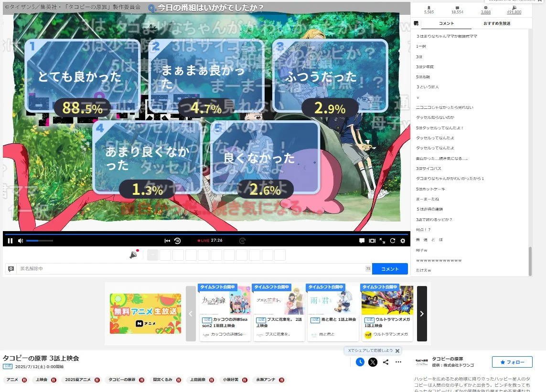Image resolution: width=546 pixels, height=392 pixels.
Task: Open dictionary icon beside 上田麗奈 tag
Action: pyautogui.click(x=212, y=380)
